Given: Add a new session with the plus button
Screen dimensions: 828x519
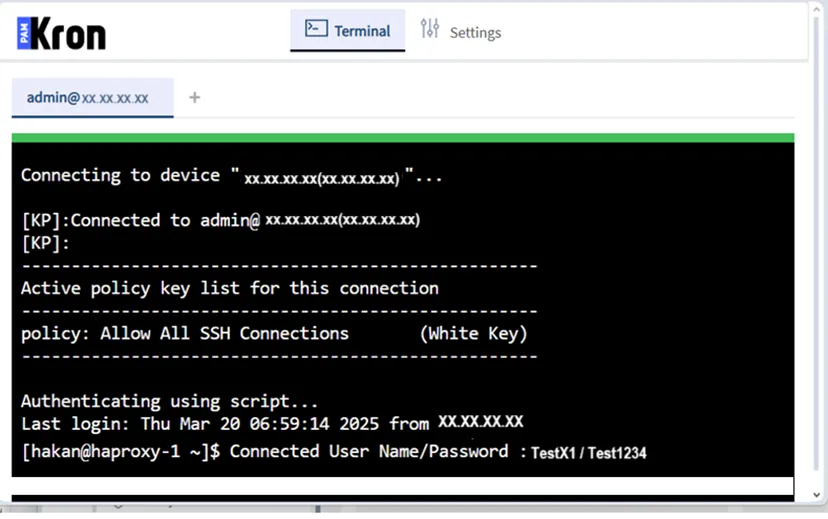Looking at the screenshot, I should coord(194,98).
